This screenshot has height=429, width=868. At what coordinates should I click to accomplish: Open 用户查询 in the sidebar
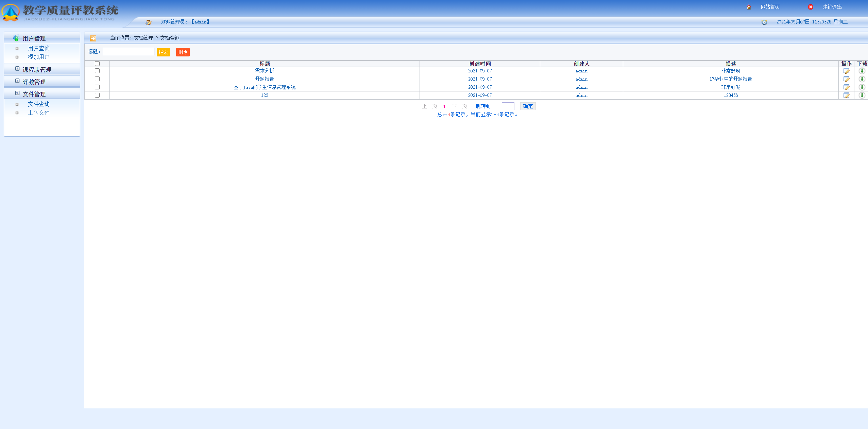(x=39, y=48)
